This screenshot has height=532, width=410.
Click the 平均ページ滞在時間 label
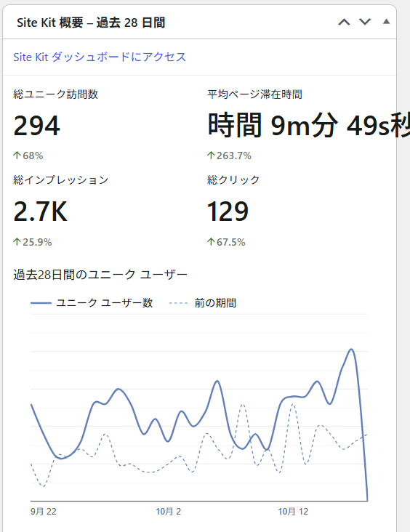[x=255, y=94]
